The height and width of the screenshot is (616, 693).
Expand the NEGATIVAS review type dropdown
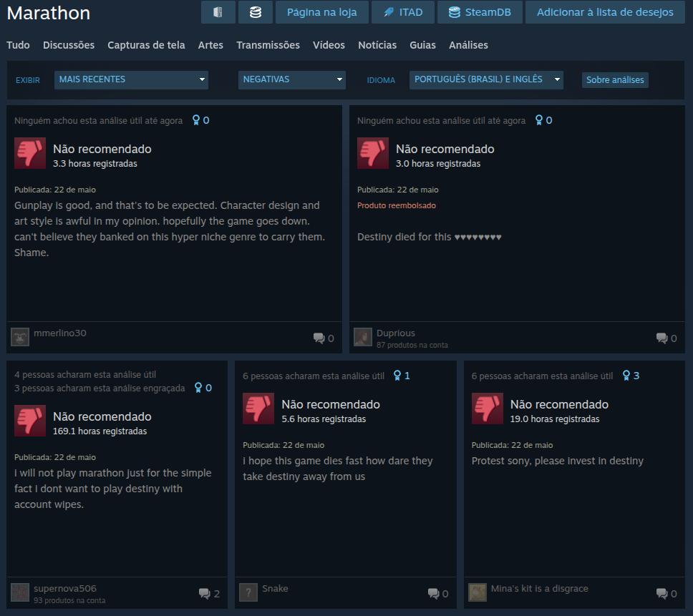(291, 80)
